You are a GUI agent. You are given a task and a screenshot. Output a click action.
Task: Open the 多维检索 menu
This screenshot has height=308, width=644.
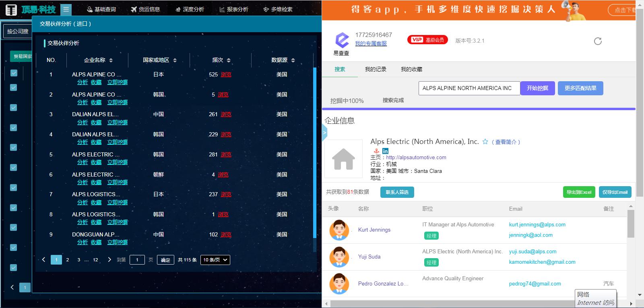(x=278, y=9)
